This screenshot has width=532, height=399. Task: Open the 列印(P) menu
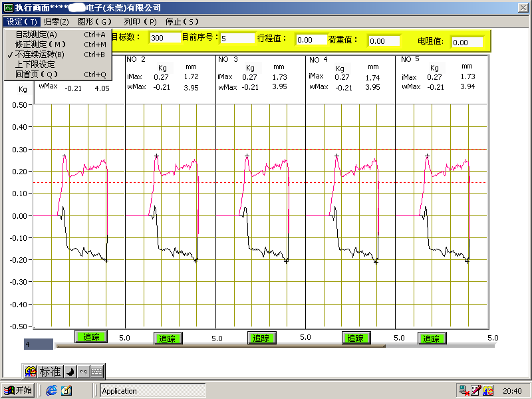(x=140, y=22)
